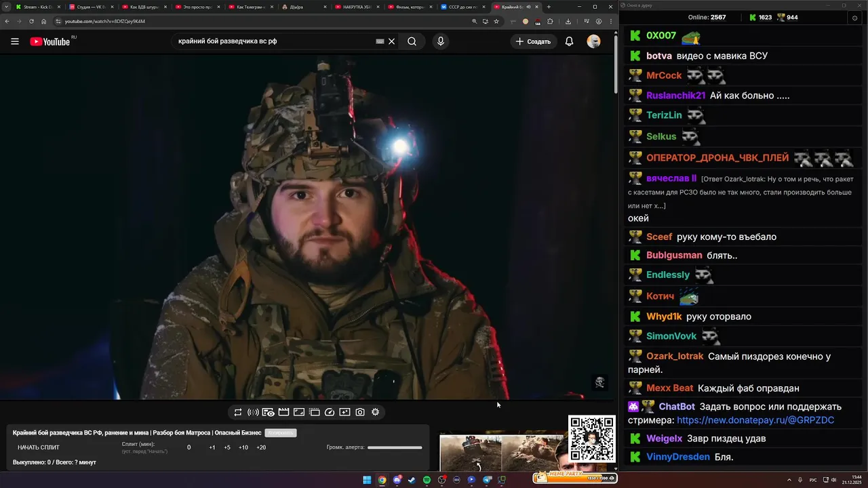Image resolution: width=868 pixels, height=488 pixels.
Task: Switch to the Как ВДВ штурм browser tab
Action: point(143,7)
